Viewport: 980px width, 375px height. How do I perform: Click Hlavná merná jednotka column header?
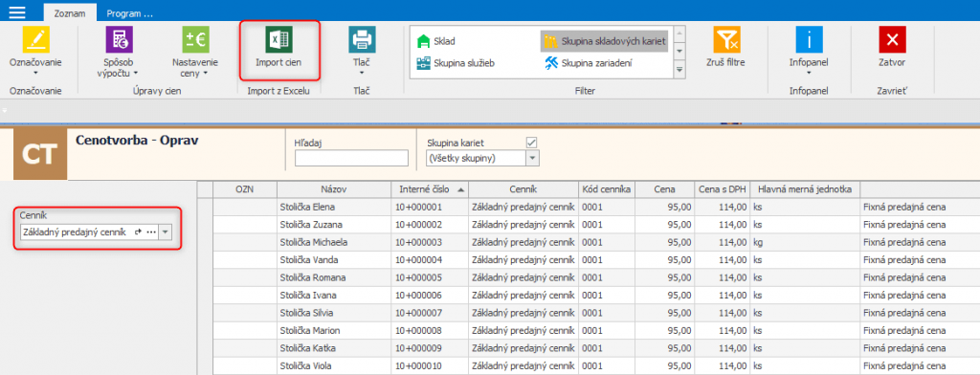pyautogui.click(x=805, y=188)
